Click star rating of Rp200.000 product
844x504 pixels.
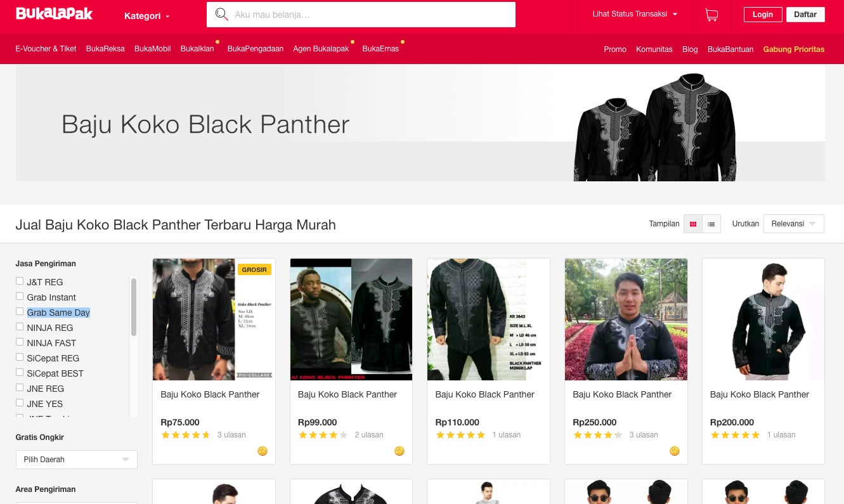pyautogui.click(x=735, y=435)
